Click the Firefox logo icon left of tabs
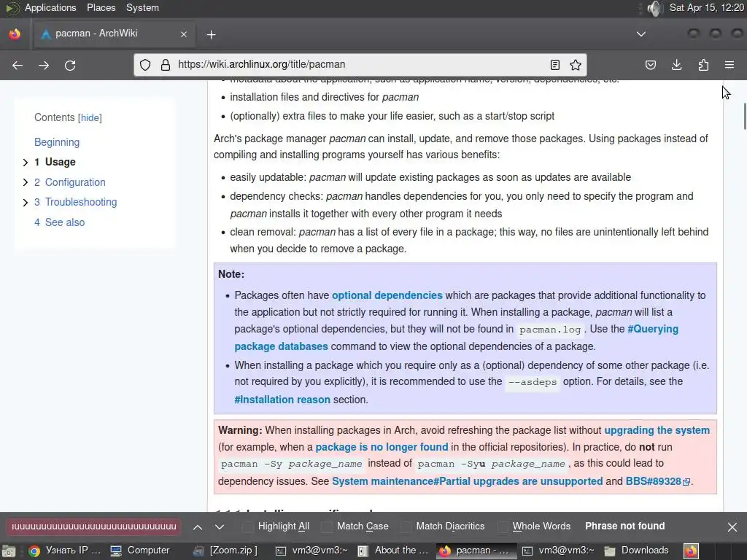 pos(15,34)
